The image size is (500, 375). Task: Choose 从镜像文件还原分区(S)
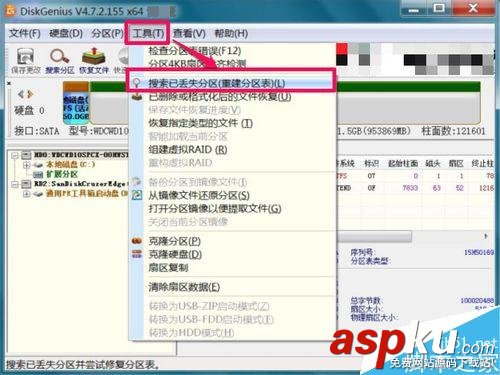coord(199,195)
